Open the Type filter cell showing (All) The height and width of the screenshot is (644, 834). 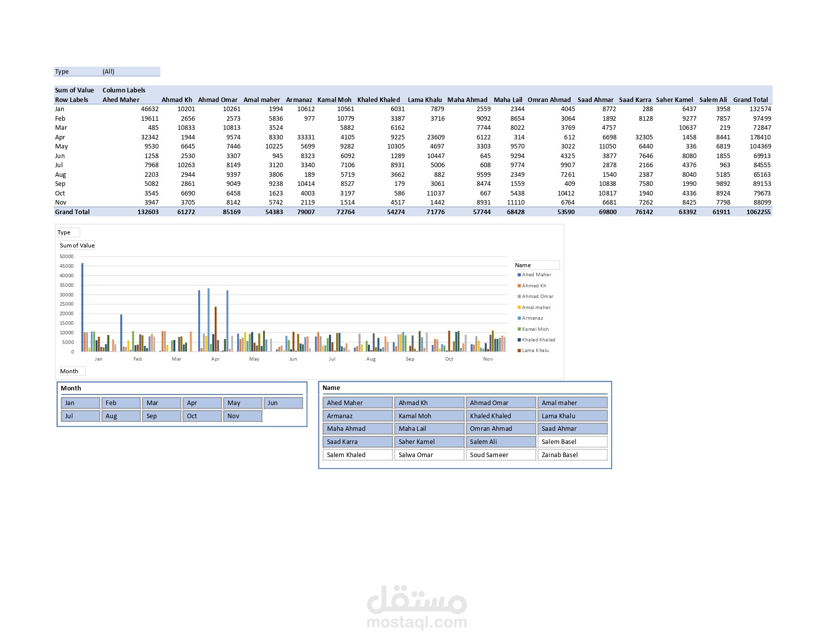(x=131, y=72)
